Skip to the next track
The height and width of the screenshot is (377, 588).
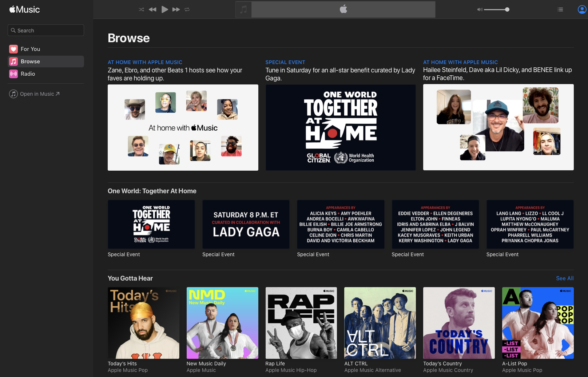click(x=176, y=9)
